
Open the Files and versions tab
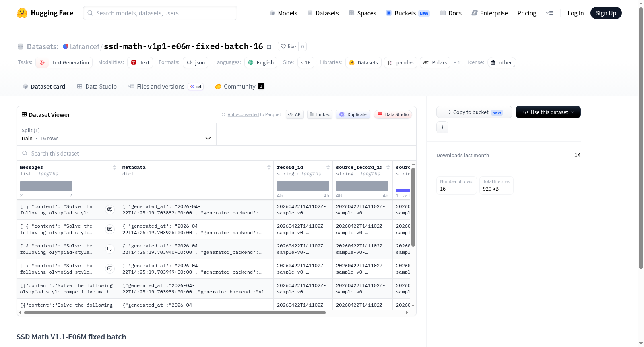tap(166, 87)
